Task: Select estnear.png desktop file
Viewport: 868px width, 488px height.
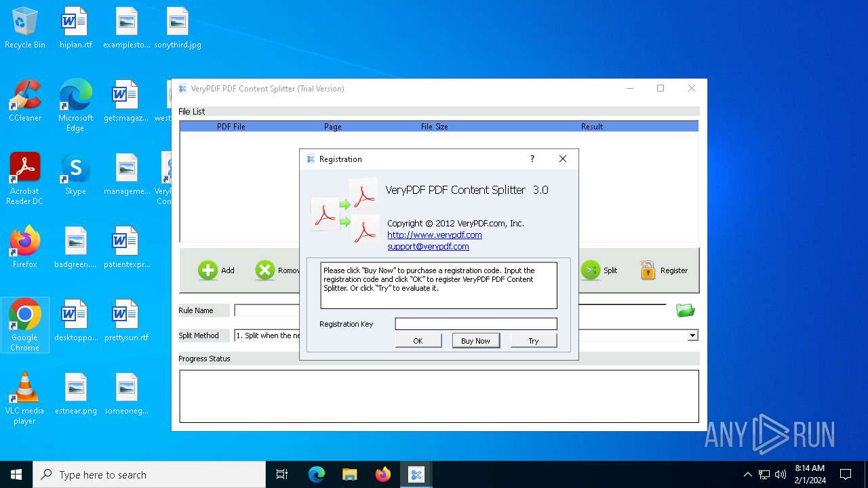Action: pyautogui.click(x=75, y=394)
